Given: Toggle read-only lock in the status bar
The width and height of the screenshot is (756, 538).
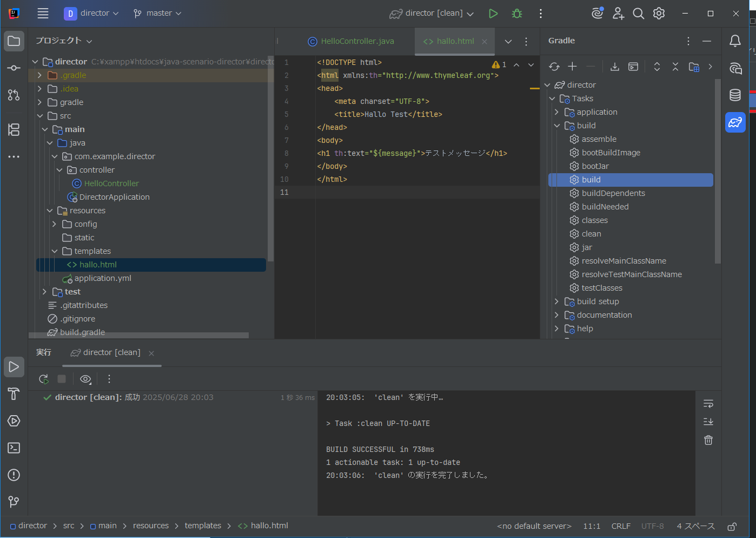Looking at the screenshot, I should [x=732, y=527].
